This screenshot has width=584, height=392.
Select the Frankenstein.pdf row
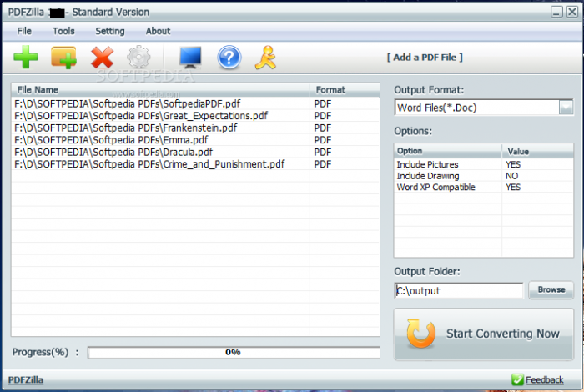(195, 128)
